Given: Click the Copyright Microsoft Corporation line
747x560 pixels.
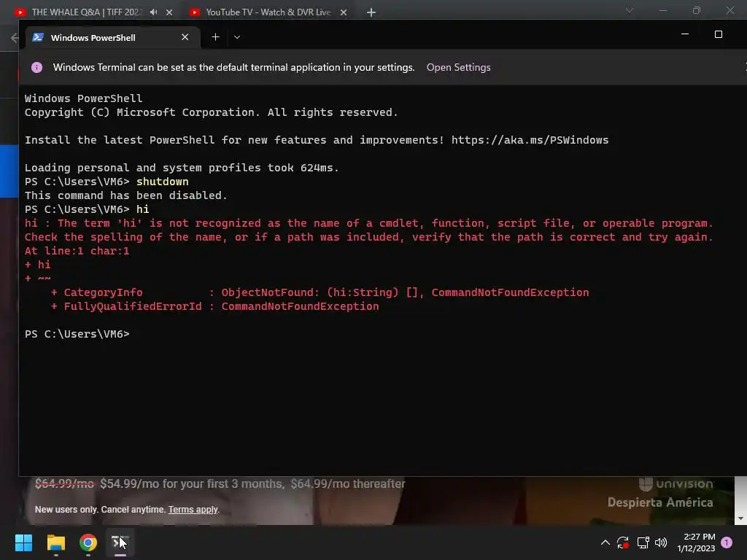Looking at the screenshot, I should (211, 112).
